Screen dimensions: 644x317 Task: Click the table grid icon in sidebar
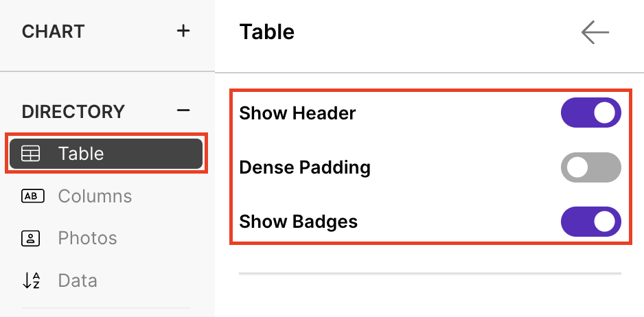(x=30, y=154)
